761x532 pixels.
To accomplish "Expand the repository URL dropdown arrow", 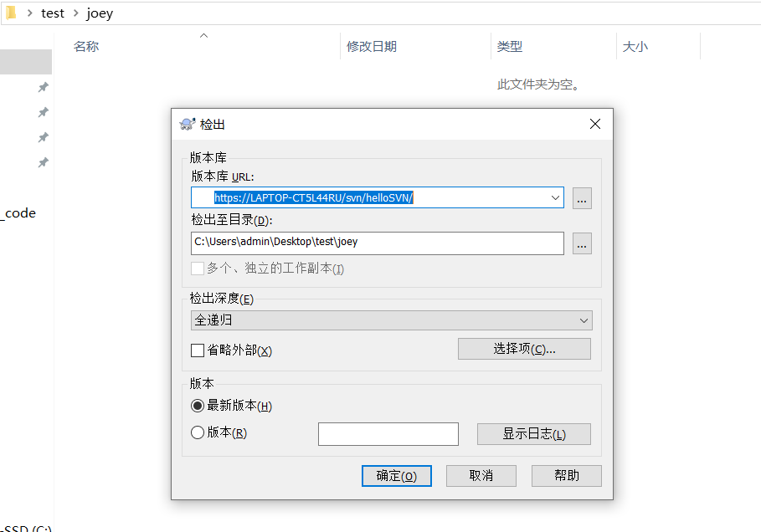I will pos(555,198).
